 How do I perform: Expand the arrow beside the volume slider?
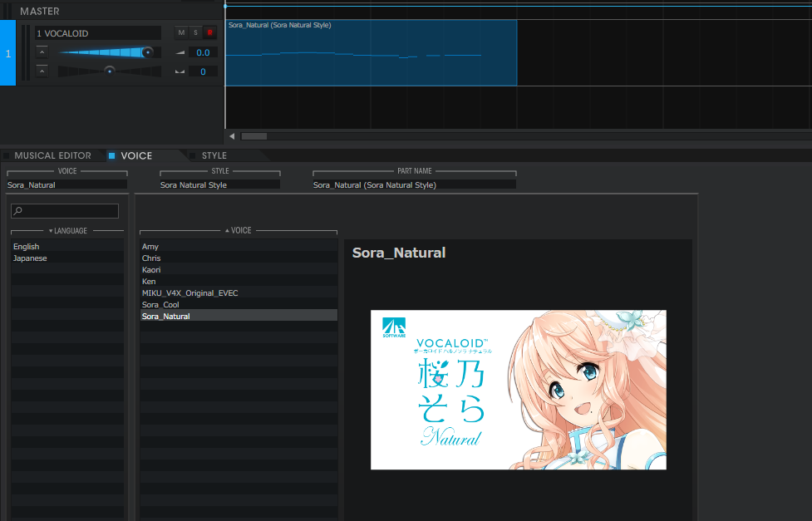pos(42,52)
